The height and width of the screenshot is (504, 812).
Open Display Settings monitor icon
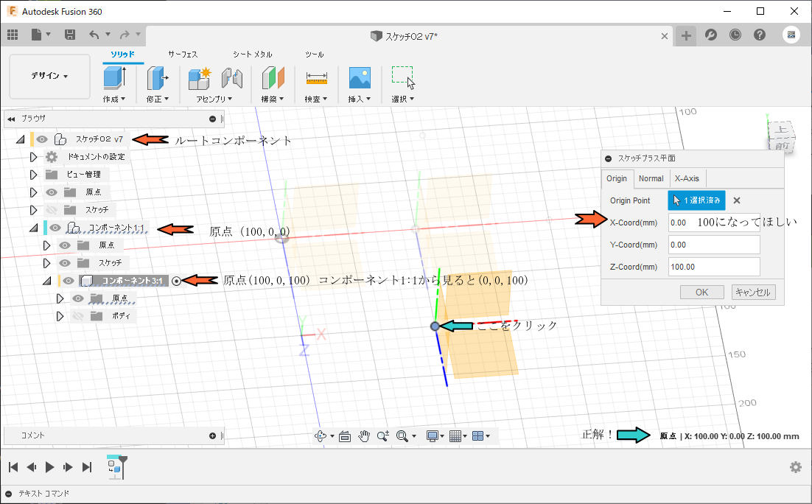pyautogui.click(x=433, y=436)
